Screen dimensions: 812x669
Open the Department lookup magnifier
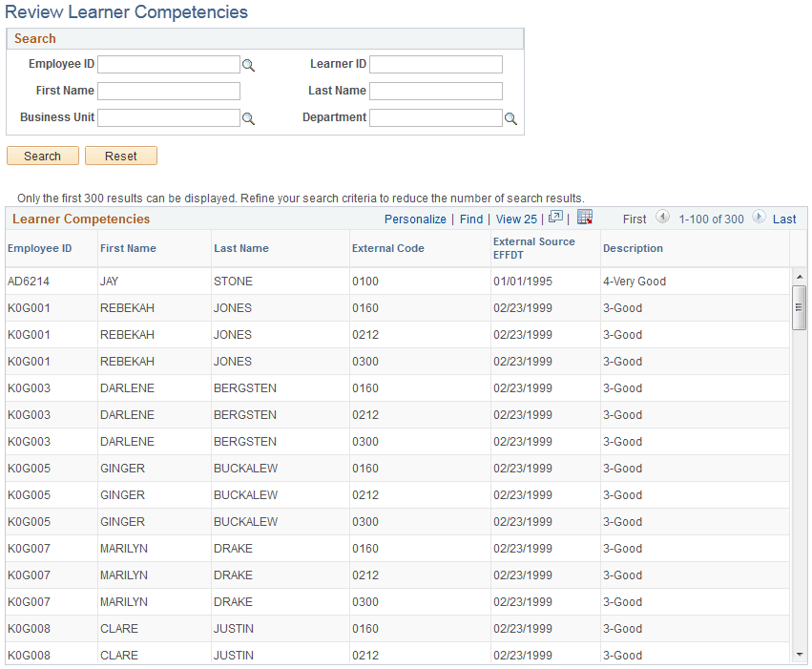point(510,119)
